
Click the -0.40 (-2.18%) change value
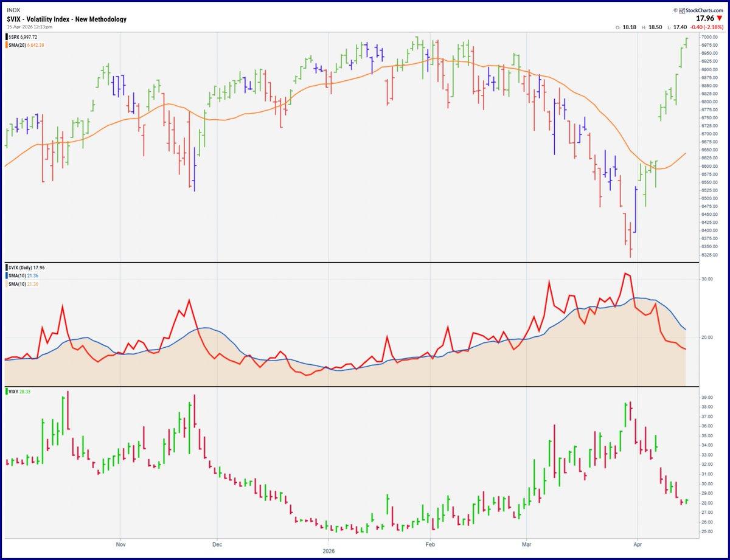(x=706, y=27)
